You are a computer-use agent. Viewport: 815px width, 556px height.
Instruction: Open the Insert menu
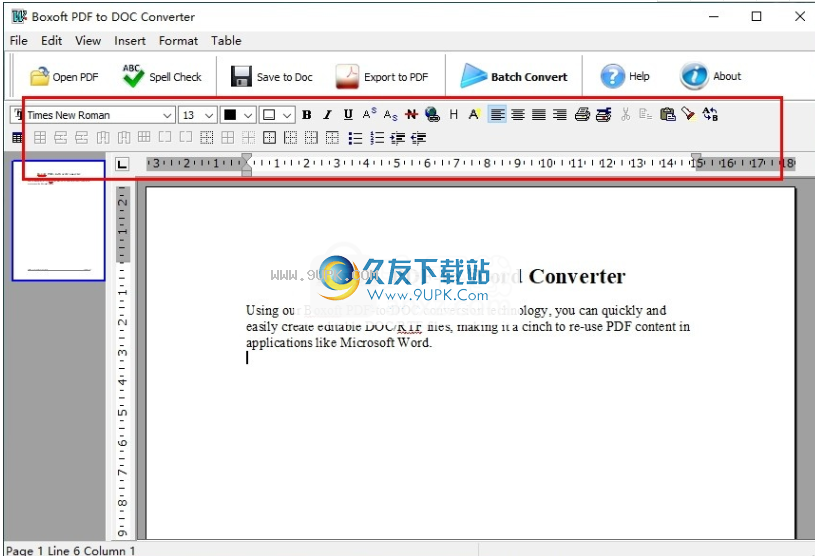click(130, 41)
